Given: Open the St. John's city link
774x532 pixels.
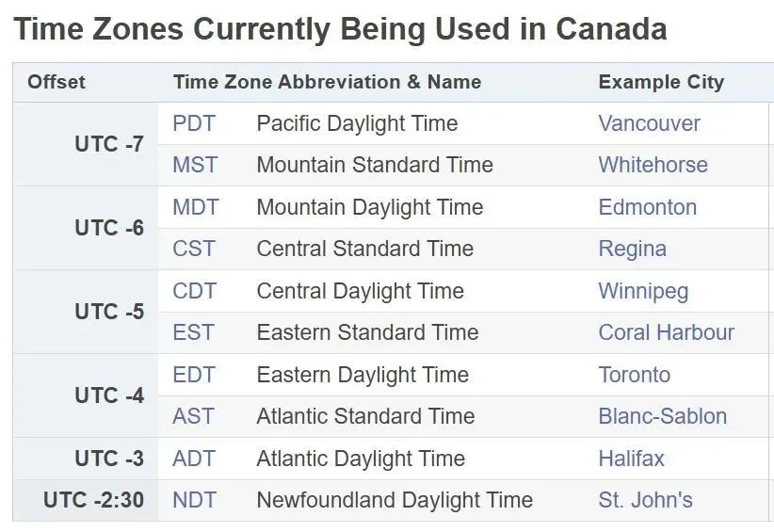Looking at the screenshot, I should [645, 500].
